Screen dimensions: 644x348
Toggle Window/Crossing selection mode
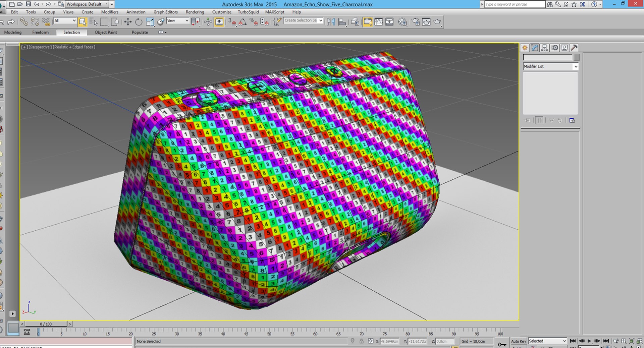115,22
